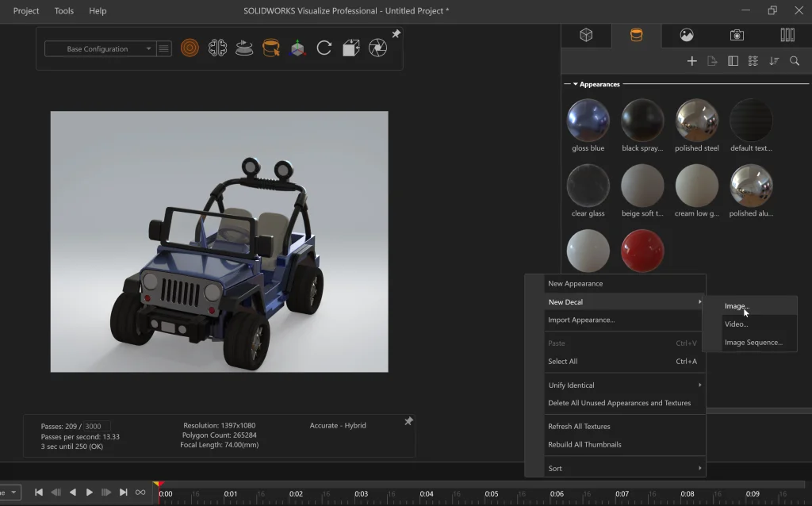The image size is (812, 506).
Task: Select the appearance picker bucket tool
Action: (271, 48)
